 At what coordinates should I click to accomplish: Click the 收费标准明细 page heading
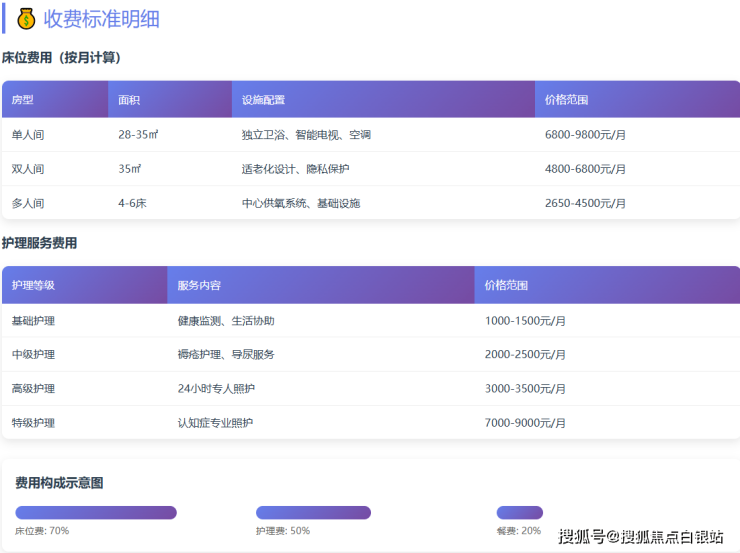click(x=101, y=19)
